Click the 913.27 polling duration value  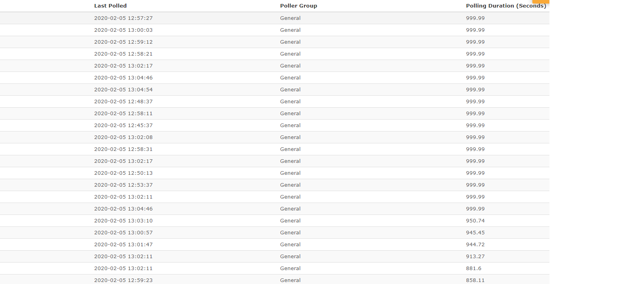tap(475, 257)
